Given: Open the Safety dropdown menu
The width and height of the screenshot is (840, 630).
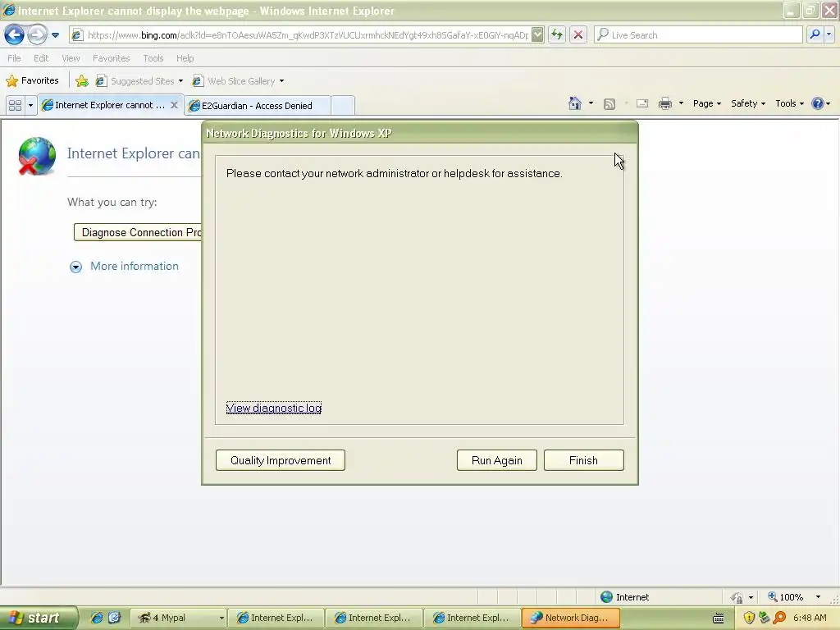Looking at the screenshot, I should click(x=748, y=103).
